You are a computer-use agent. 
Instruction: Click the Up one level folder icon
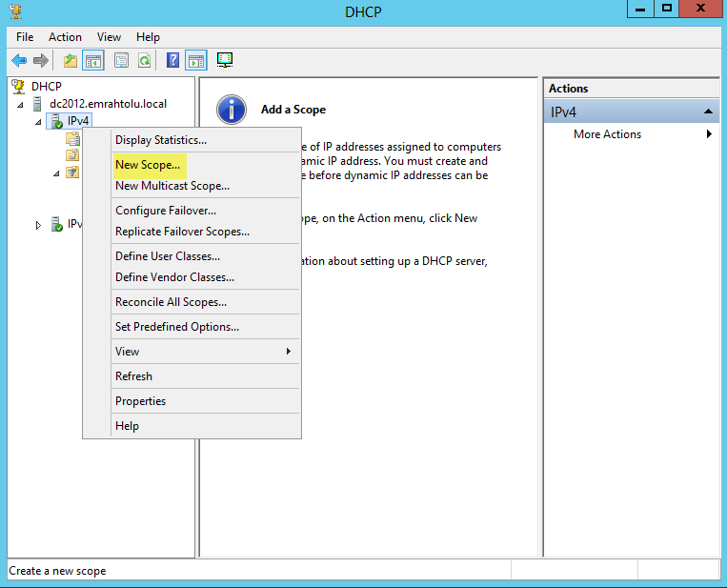[x=71, y=60]
